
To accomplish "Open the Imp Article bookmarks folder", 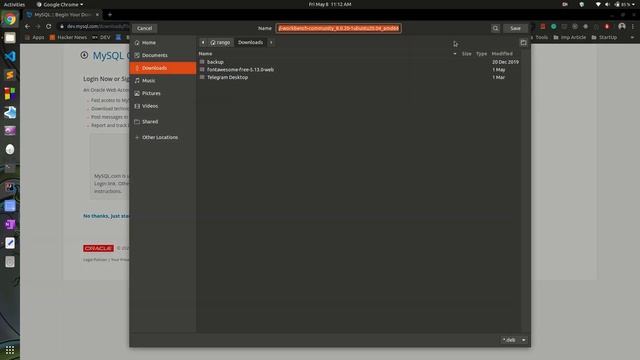I will point(569,37).
